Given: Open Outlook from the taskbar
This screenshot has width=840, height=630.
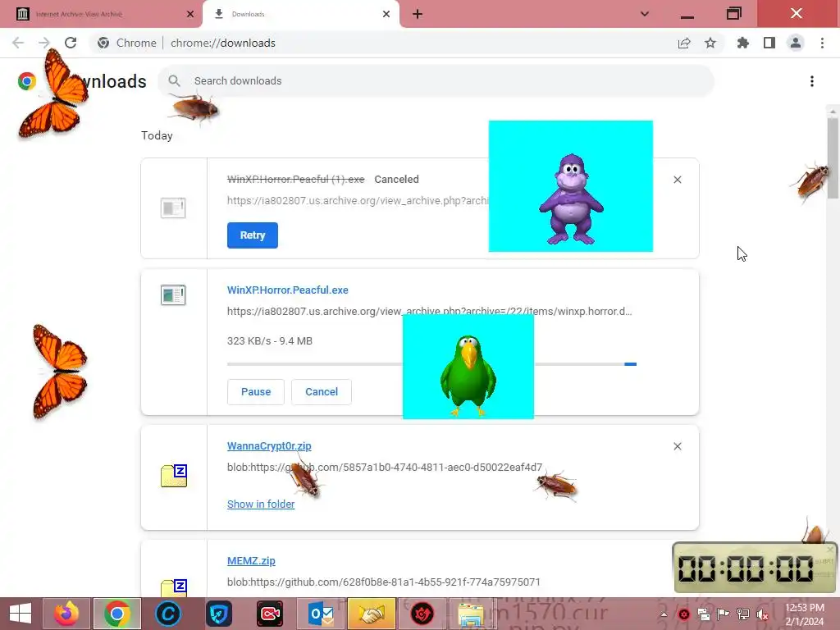Looking at the screenshot, I should [x=321, y=614].
